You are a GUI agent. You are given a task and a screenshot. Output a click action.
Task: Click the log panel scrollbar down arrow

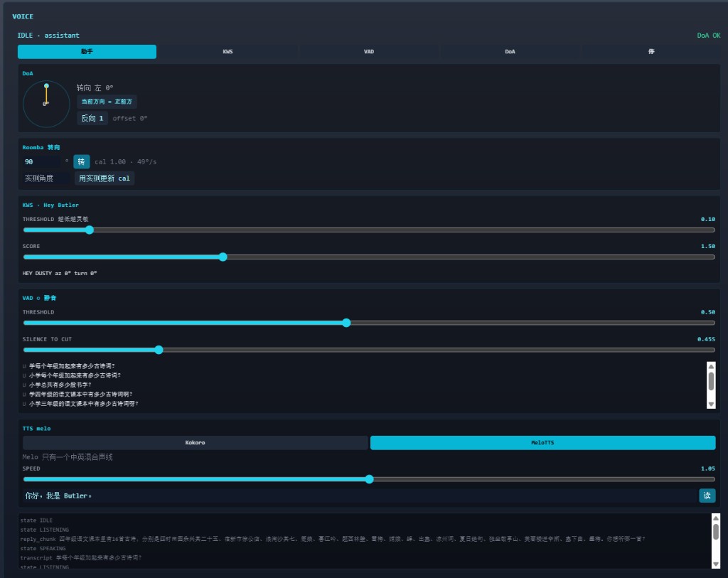click(x=716, y=564)
